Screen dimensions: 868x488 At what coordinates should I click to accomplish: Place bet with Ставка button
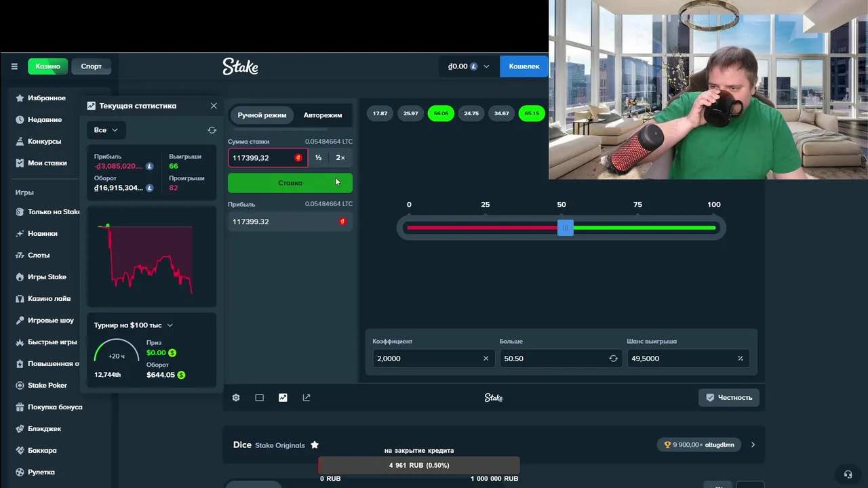tap(290, 183)
